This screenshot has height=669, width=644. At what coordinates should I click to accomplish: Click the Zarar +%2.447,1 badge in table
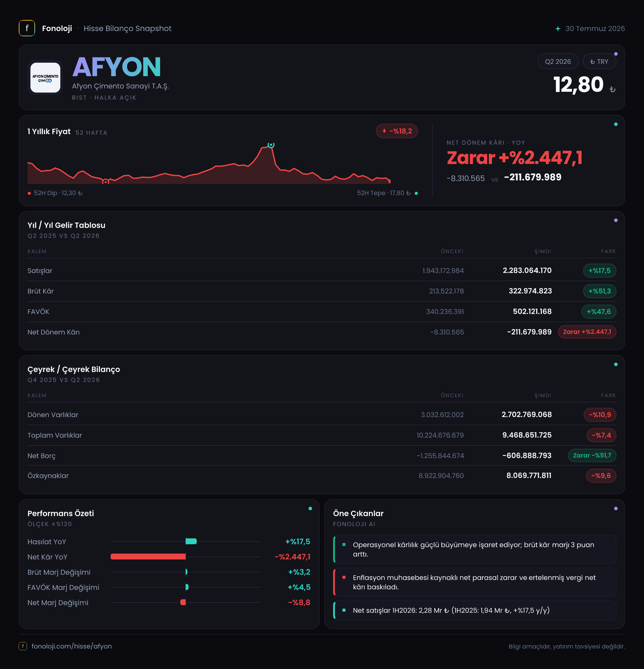point(587,332)
